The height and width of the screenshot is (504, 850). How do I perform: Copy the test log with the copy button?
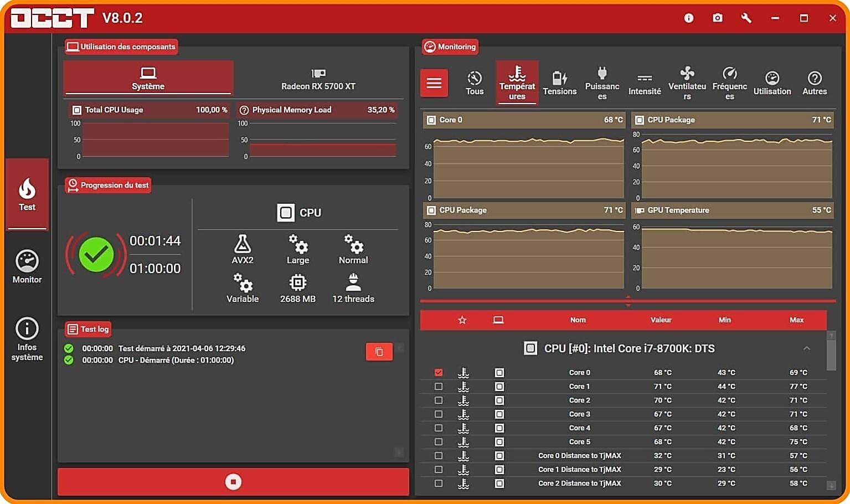[379, 352]
